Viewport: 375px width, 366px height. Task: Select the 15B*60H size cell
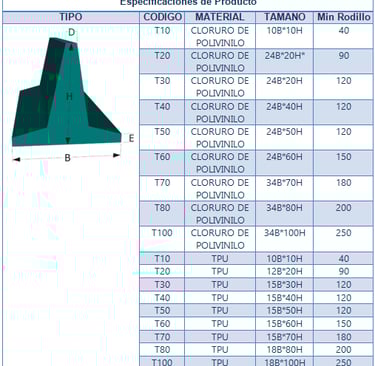click(x=285, y=324)
